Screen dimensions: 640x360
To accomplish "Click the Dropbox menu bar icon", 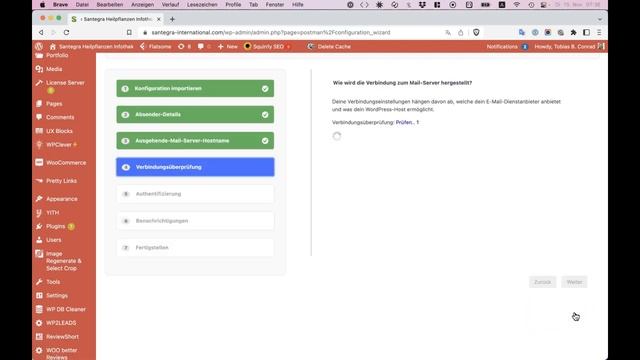I will click(x=422, y=4).
